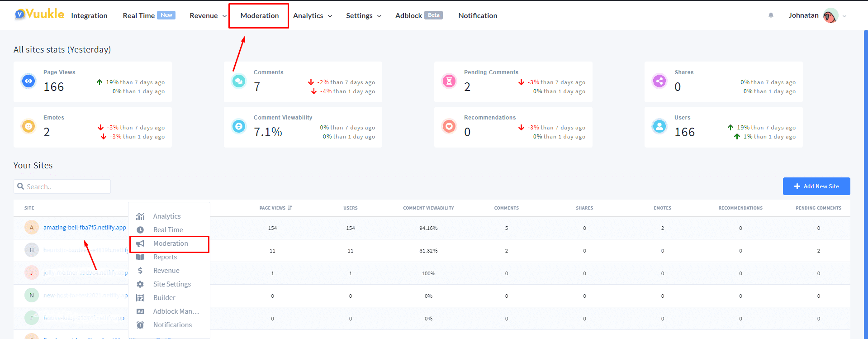The width and height of the screenshot is (868, 339).
Task: Click the 'H' site avatar circle
Action: click(x=32, y=250)
